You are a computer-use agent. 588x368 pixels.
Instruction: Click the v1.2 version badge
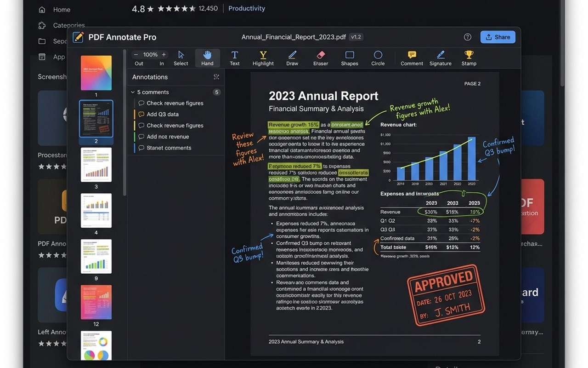click(x=356, y=37)
